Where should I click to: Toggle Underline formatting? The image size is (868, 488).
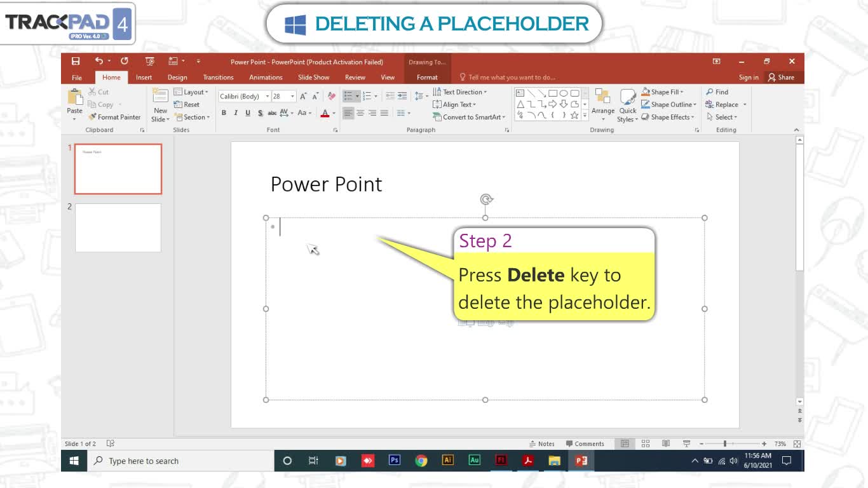[x=248, y=113]
